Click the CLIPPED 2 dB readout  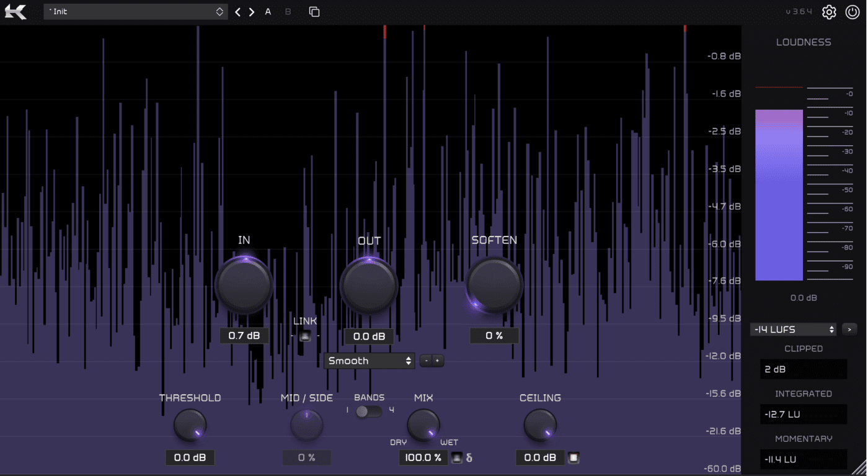pyautogui.click(x=804, y=369)
